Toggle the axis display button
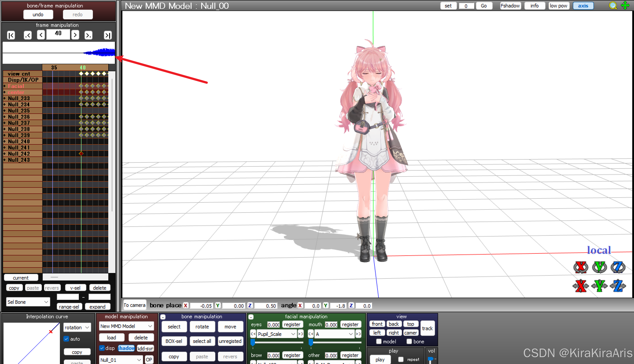Image resolution: width=634 pixels, height=364 pixels. (583, 6)
